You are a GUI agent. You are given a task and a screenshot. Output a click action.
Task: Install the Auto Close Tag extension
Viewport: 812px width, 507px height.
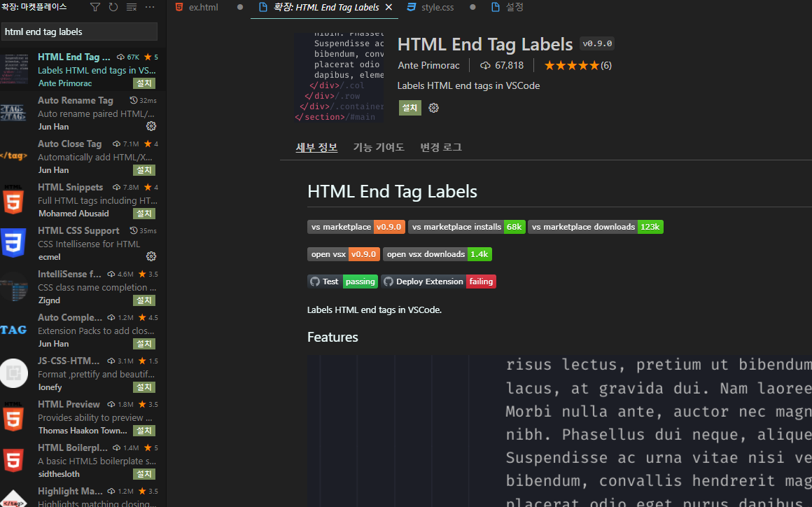coord(144,170)
